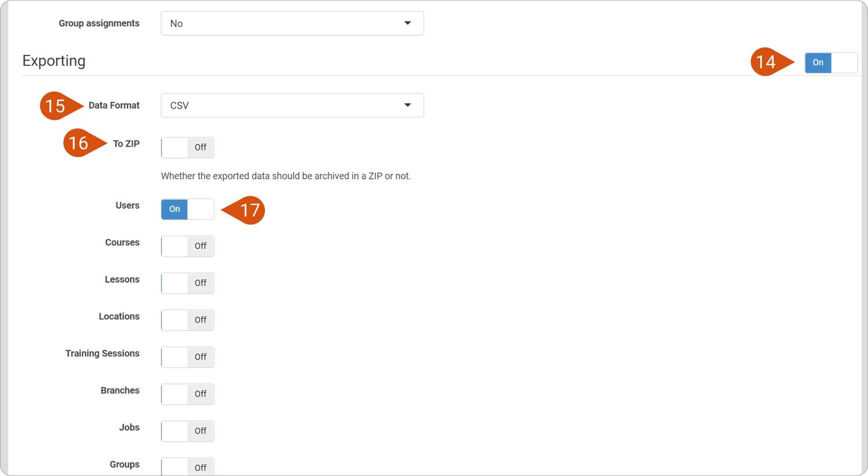
Task: Click the Data Format label
Action: (114, 106)
